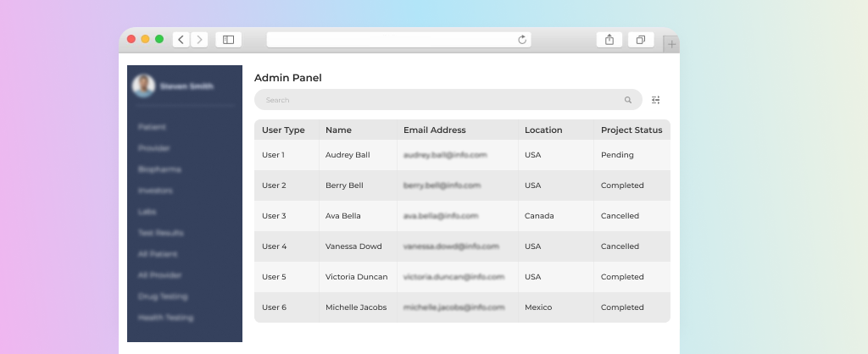Add a new tab with the plus icon
This screenshot has height=354, width=868.
(671, 44)
